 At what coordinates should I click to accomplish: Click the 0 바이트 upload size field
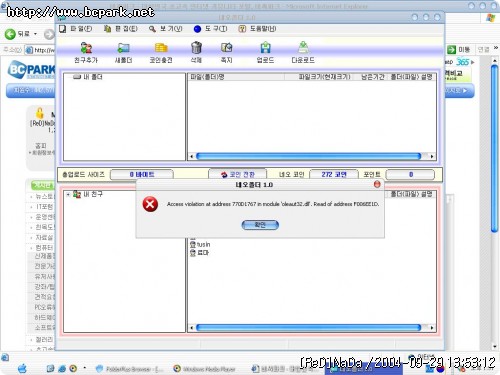(x=142, y=174)
